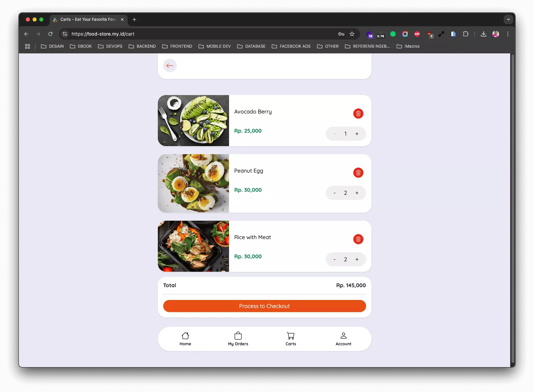The image size is (534, 392).
Task: Decrease Avocado Berry quantity
Action: point(335,134)
